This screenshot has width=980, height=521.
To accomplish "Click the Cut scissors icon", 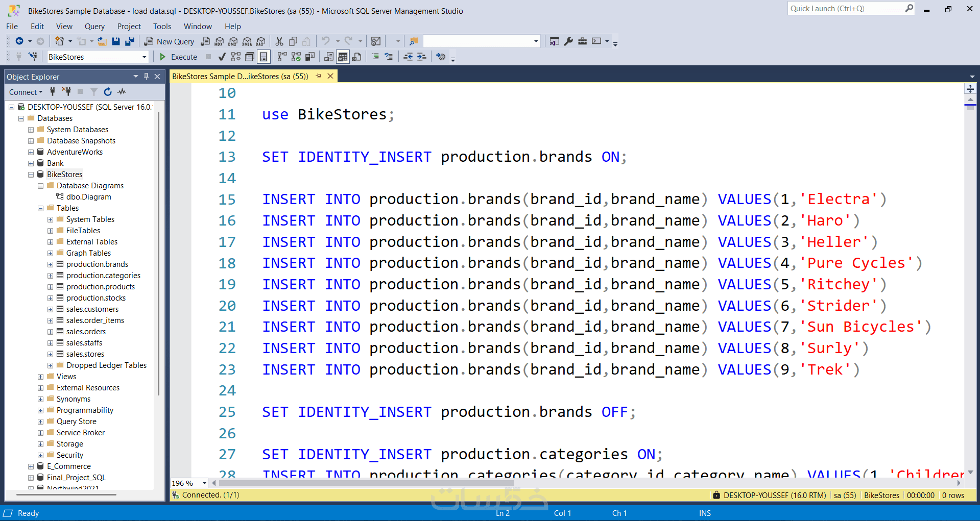I will pos(279,41).
